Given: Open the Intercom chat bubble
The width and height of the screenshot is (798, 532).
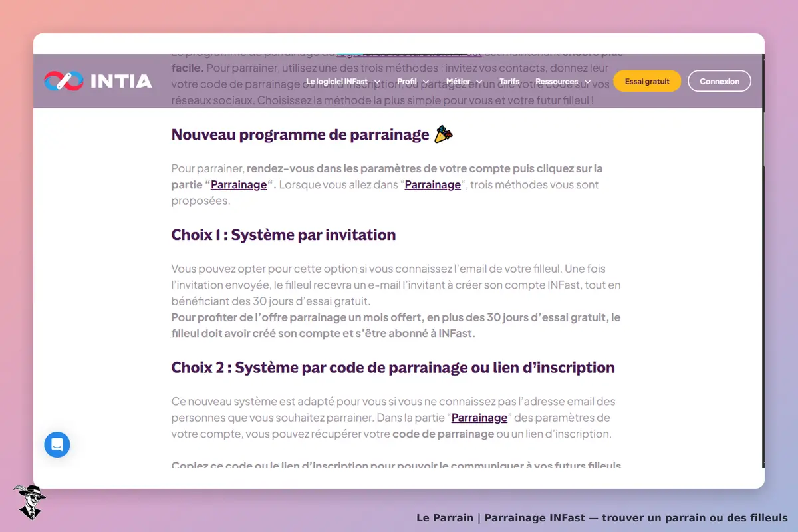Looking at the screenshot, I should (57, 444).
